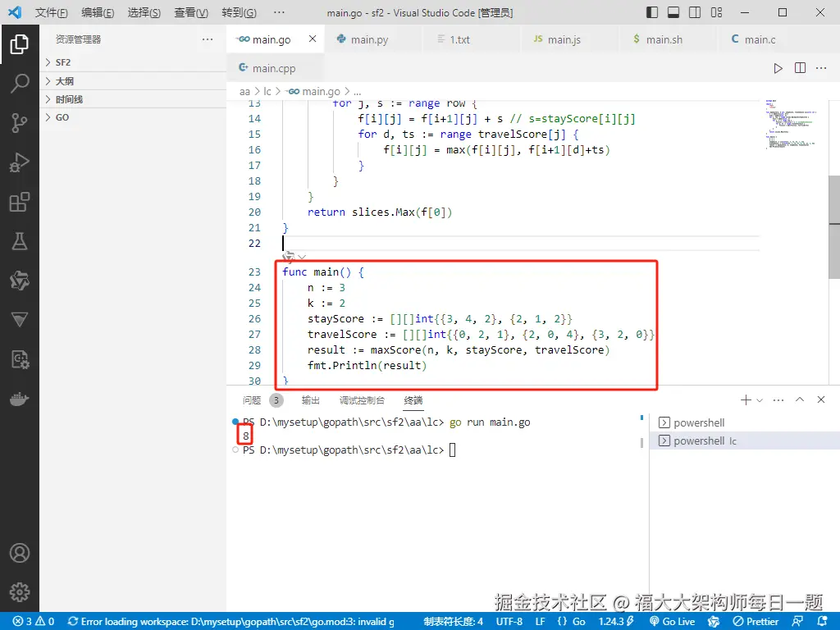
Task: Open the Search view in activity bar
Action: click(x=20, y=84)
